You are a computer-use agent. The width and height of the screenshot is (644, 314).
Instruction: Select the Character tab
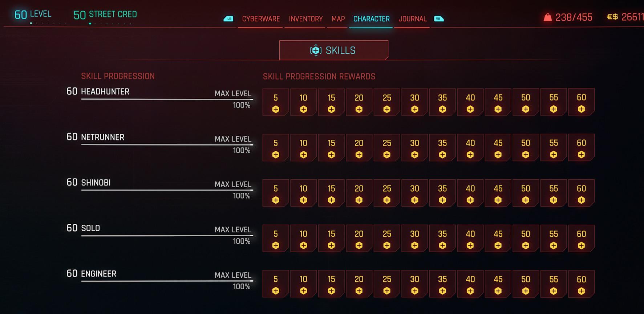371,19
